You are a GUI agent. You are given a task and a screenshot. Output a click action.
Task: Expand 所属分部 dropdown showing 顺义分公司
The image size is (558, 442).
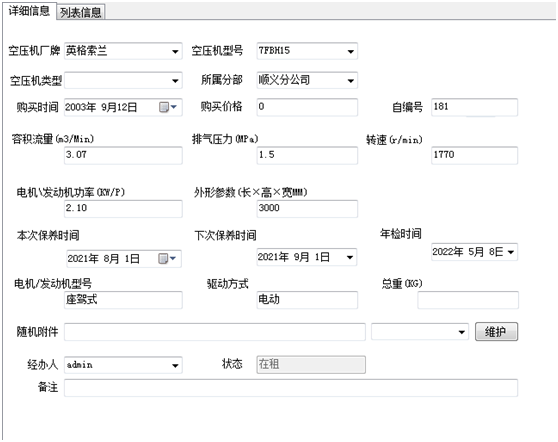pos(351,81)
